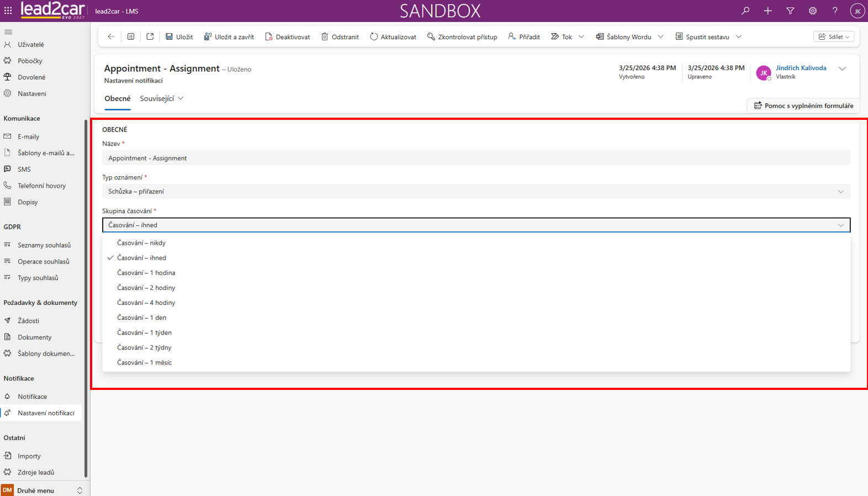
Task: Click the Deaktivovat button
Action: point(287,36)
